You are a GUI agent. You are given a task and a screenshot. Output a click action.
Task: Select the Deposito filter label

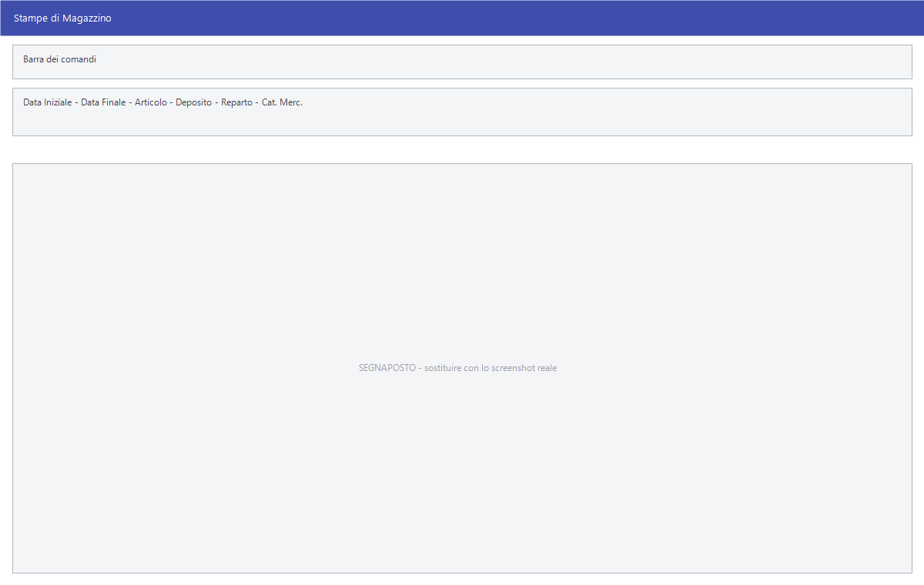pos(193,102)
